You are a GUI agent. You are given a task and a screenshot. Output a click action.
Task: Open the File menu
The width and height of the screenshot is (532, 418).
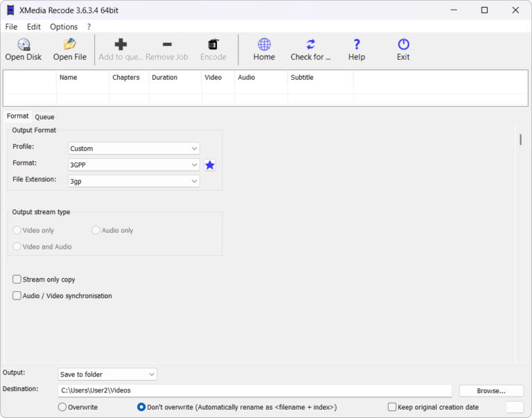tap(11, 26)
